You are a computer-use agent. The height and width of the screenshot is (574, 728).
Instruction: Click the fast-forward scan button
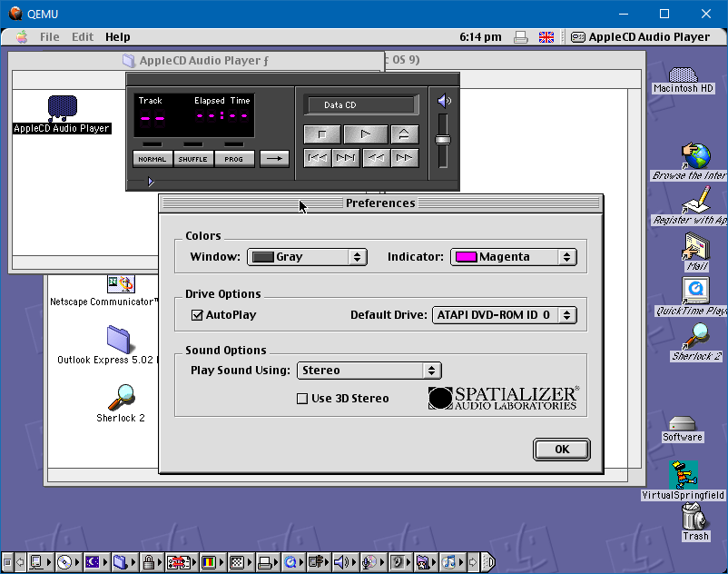[x=404, y=158]
